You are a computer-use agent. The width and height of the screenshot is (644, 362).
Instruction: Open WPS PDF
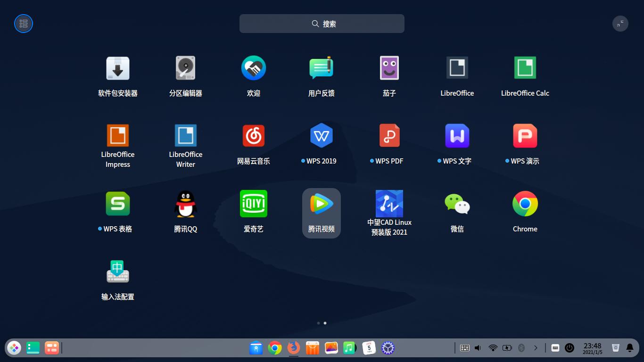389,136
